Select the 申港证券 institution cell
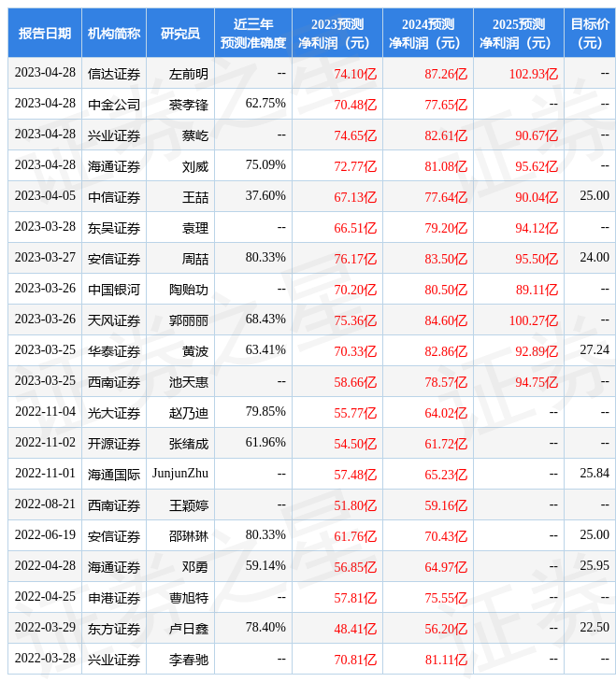 (x=114, y=599)
